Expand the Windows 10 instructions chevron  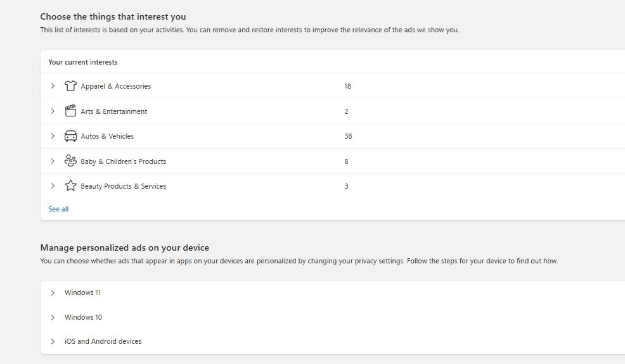coord(53,317)
